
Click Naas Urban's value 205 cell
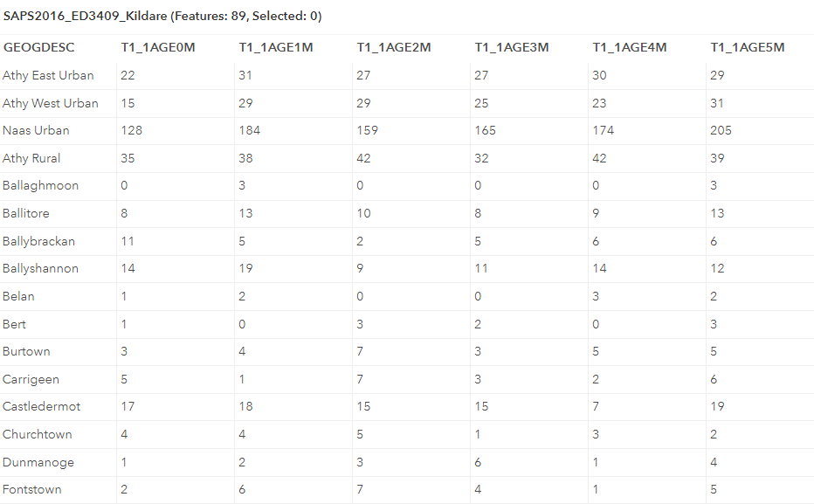(x=721, y=130)
